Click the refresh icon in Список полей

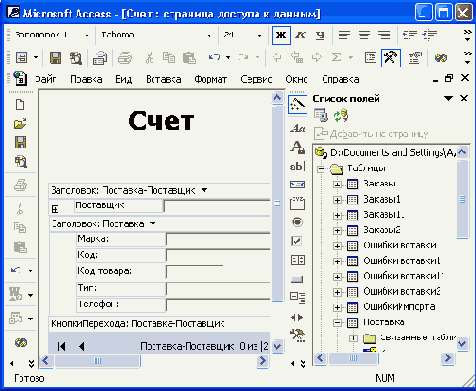pos(340,116)
